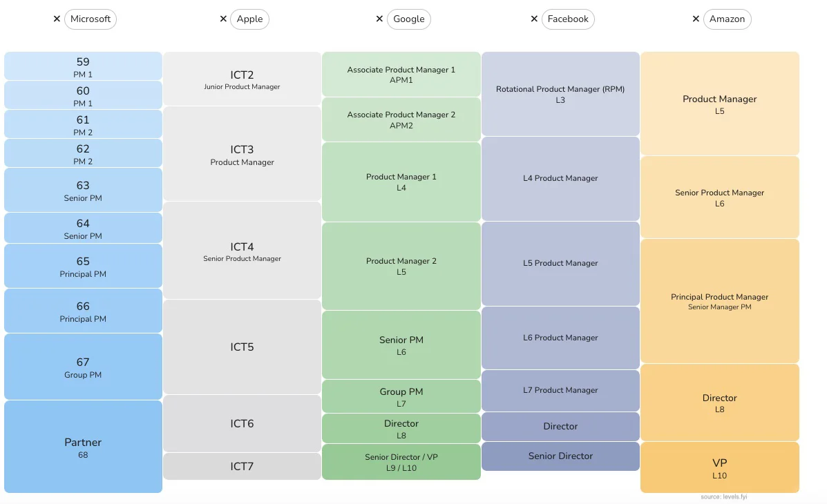Select Microsoft 67 Group PM block
Viewport: 827px width, 504px height.
[83, 367]
